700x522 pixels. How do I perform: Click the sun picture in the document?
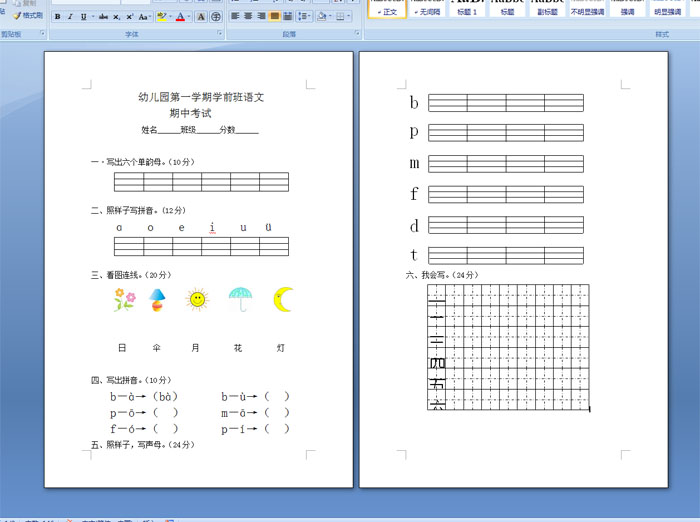pyautogui.click(x=197, y=299)
